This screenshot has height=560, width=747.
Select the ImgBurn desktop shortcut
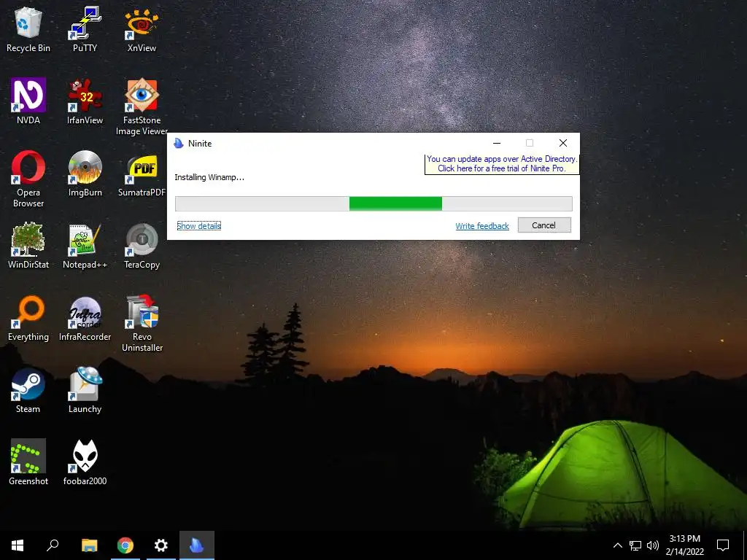tap(85, 174)
